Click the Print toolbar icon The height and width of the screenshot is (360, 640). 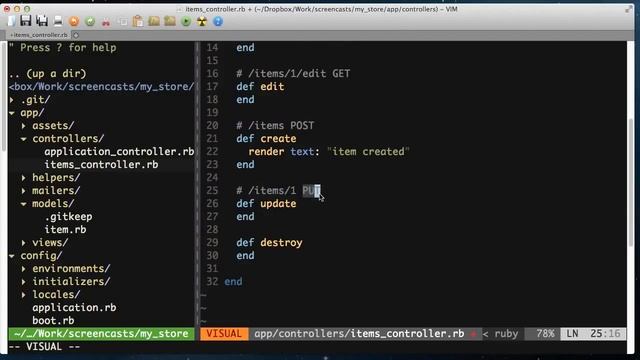click(x=58, y=21)
